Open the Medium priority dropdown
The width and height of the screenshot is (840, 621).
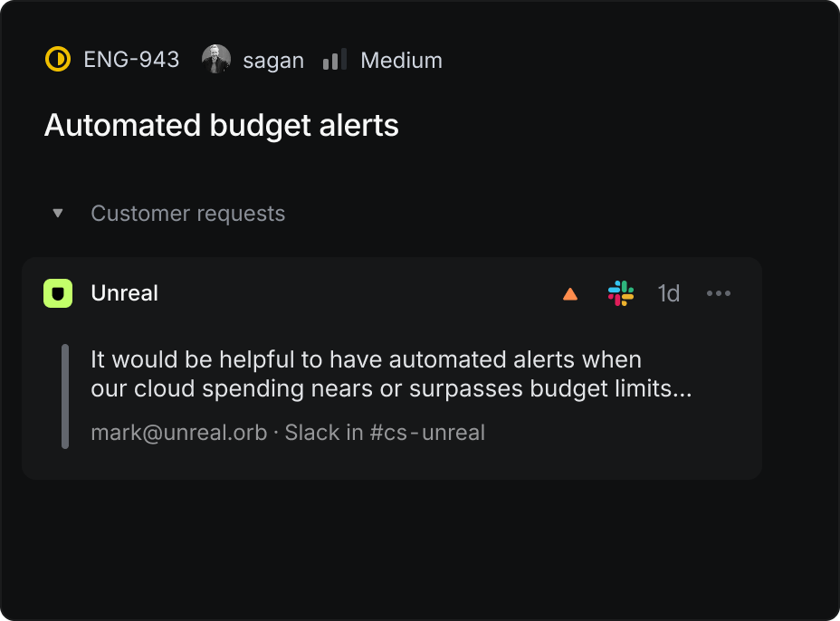[x=401, y=61]
